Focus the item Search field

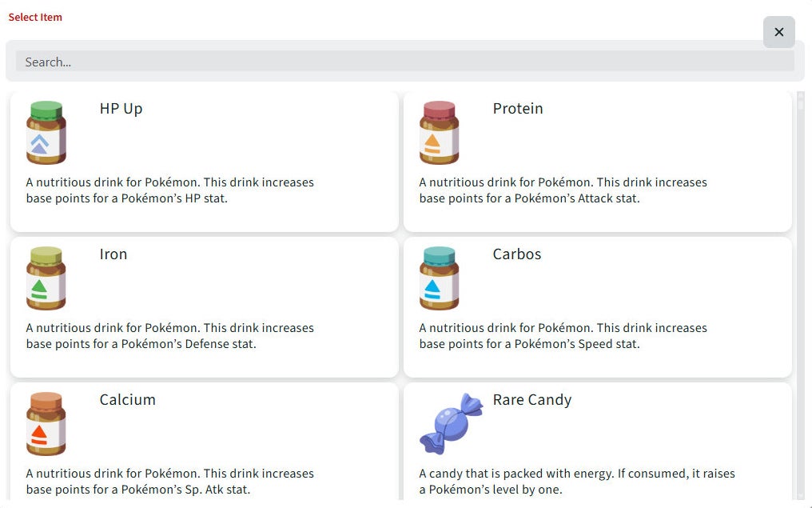coord(404,62)
